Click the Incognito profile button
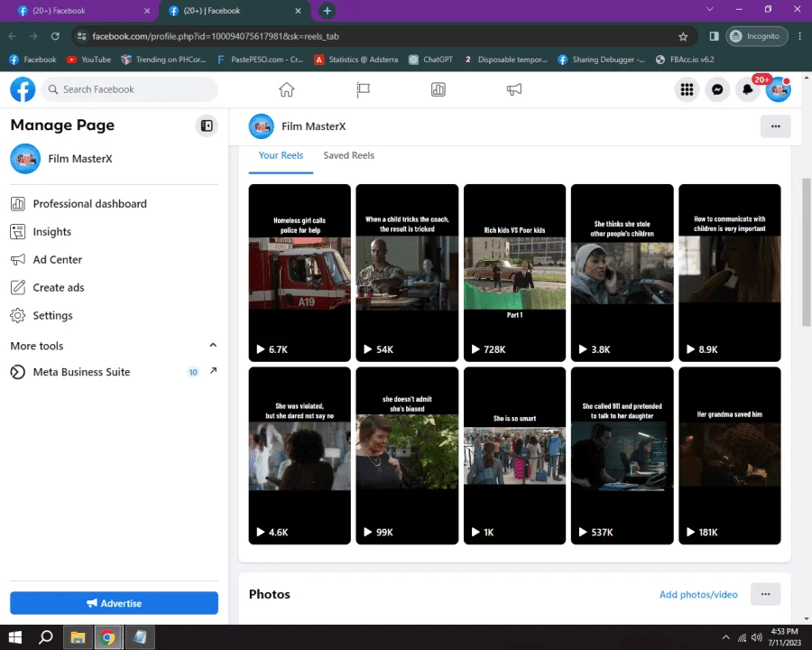The image size is (812, 650). [x=757, y=36]
